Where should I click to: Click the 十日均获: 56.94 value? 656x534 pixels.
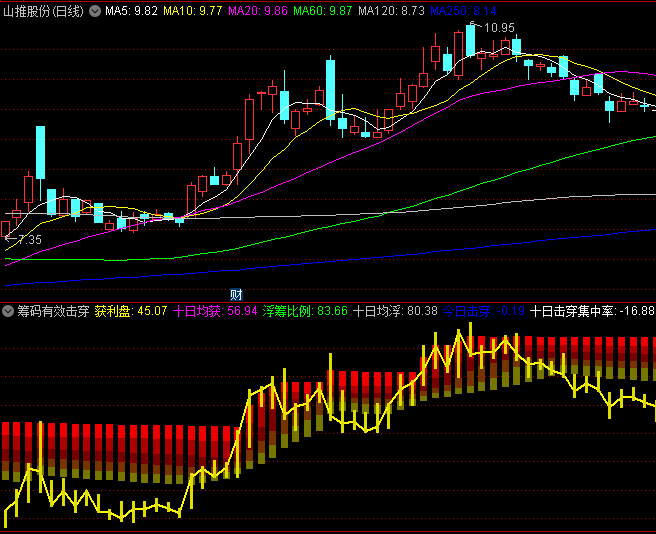(x=215, y=311)
